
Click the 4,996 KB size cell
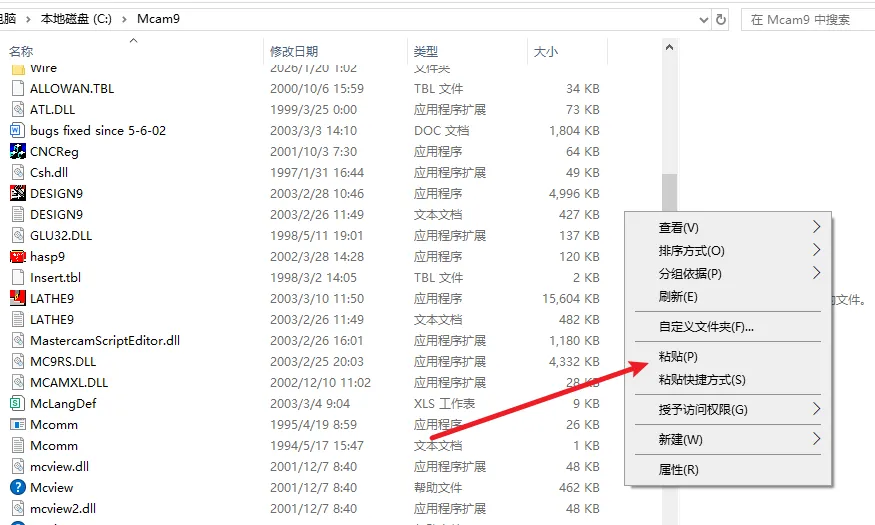pos(574,194)
